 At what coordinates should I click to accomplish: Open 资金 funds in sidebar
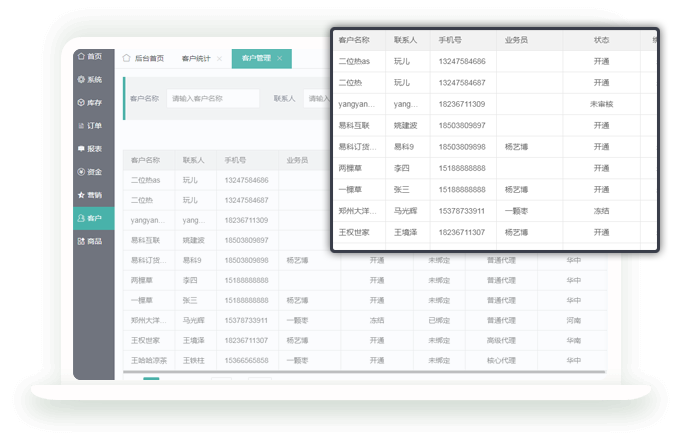coord(91,172)
